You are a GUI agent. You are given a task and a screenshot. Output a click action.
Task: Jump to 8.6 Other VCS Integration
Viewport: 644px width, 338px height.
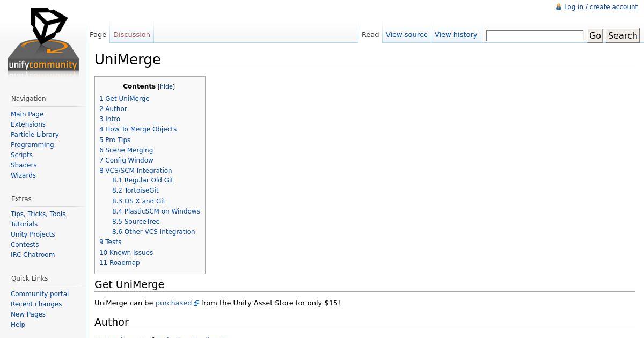click(153, 232)
